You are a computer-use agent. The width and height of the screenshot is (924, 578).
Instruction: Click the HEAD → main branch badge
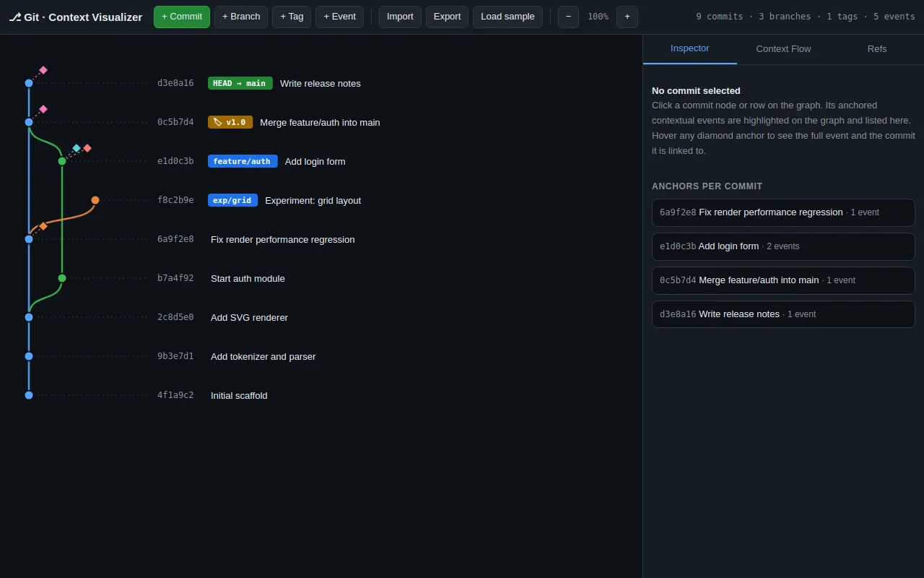click(239, 83)
